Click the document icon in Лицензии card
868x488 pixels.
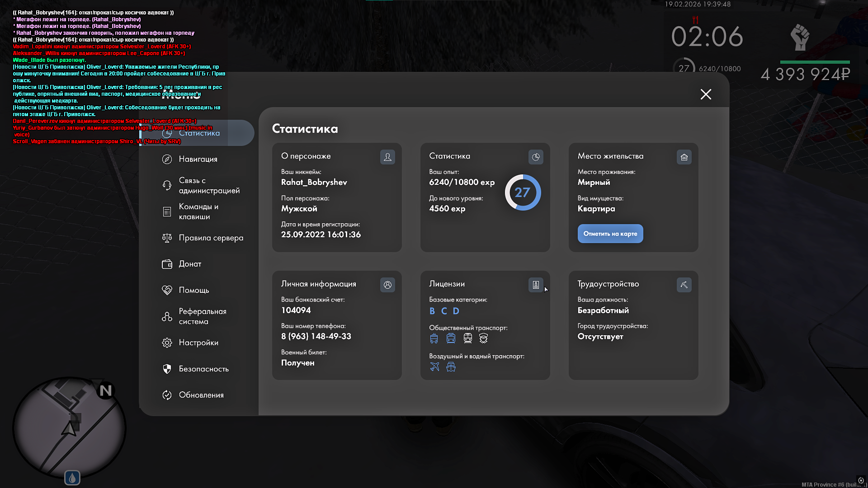[536, 285]
